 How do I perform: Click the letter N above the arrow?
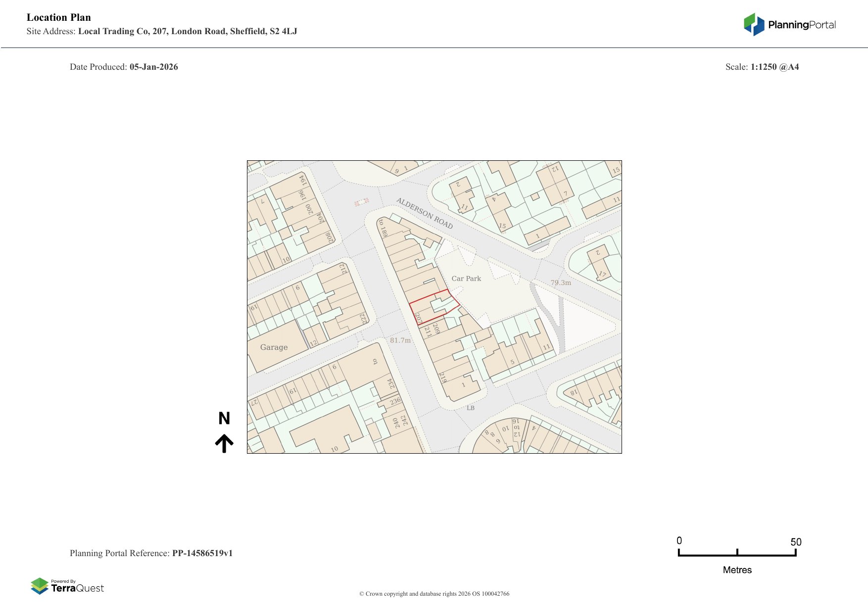click(x=224, y=419)
